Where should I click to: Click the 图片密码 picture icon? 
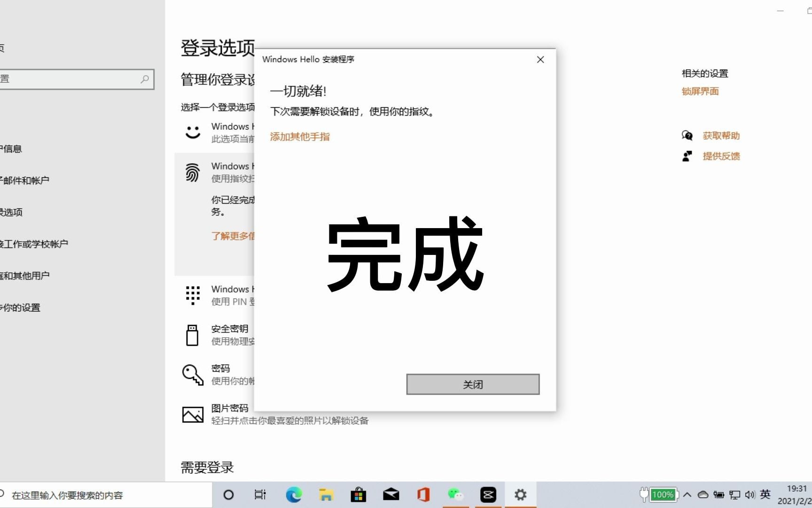pyautogui.click(x=192, y=413)
